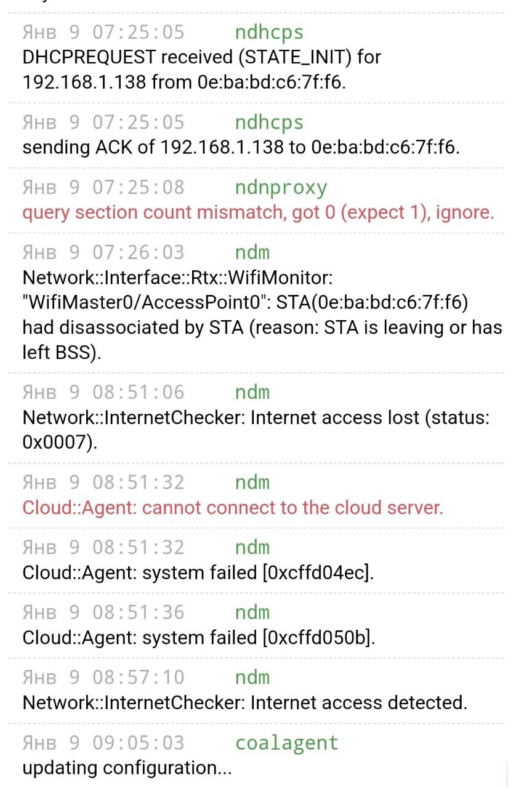Click the red query section mismatch error
Screen dimensions: 532x788
coord(258,213)
